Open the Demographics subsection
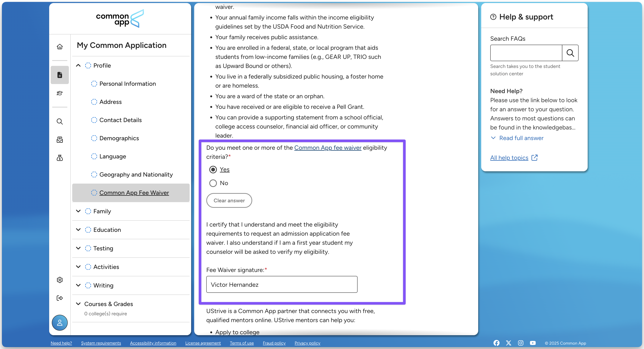Screen dimensions: 644x349 pos(119,138)
